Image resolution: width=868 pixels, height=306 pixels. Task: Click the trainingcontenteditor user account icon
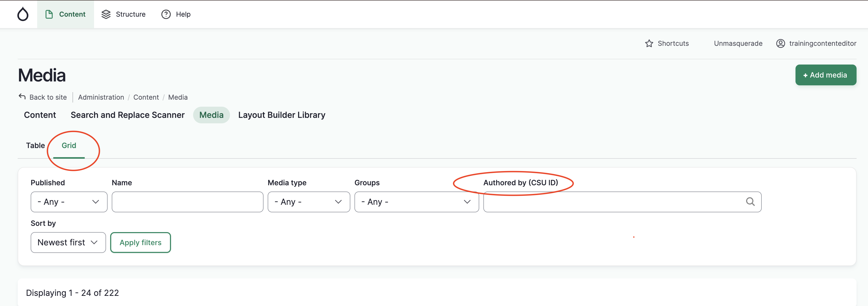[x=780, y=43]
